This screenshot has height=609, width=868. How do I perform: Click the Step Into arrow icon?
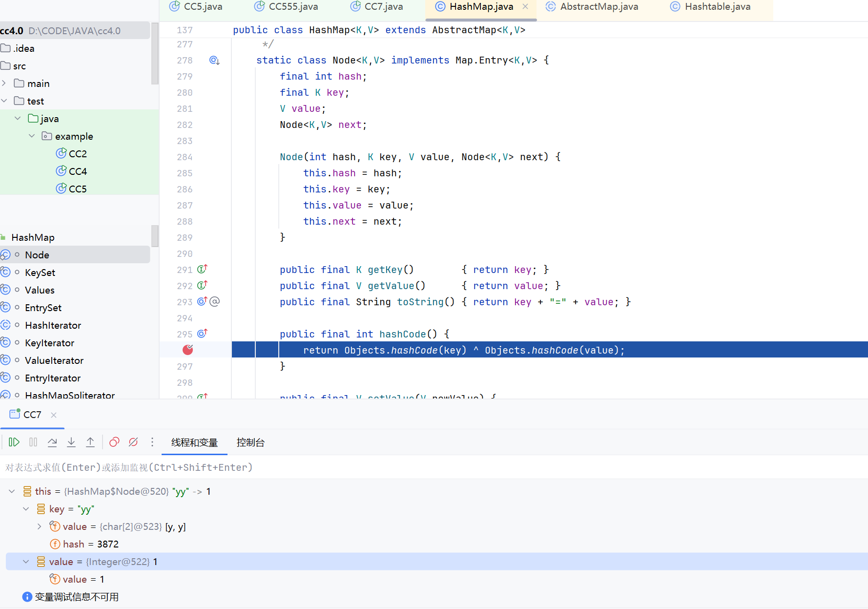(x=71, y=442)
